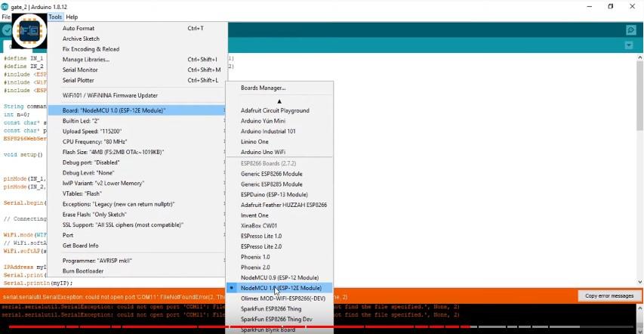Image resolution: width=644 pixels, height=334 pixels.
Task: Click Burn Bootloader
Action: coord(137,271)
